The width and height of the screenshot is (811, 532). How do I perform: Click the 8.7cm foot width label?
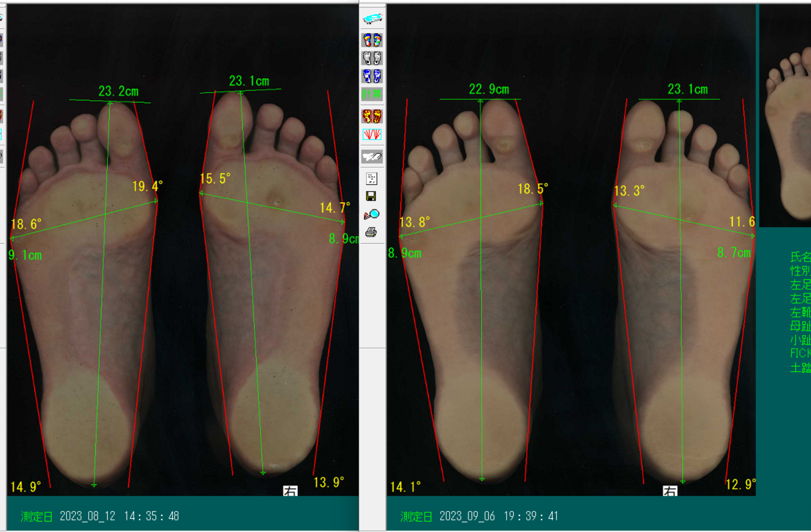coord(734,253)
